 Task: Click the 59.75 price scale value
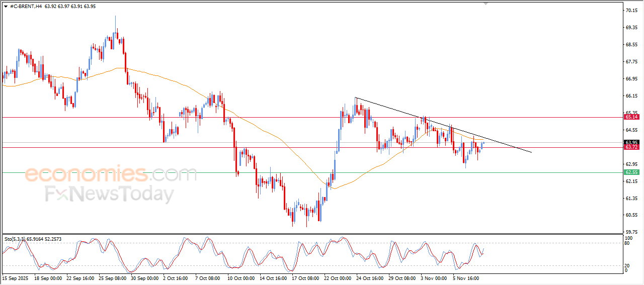click(631, 232)
